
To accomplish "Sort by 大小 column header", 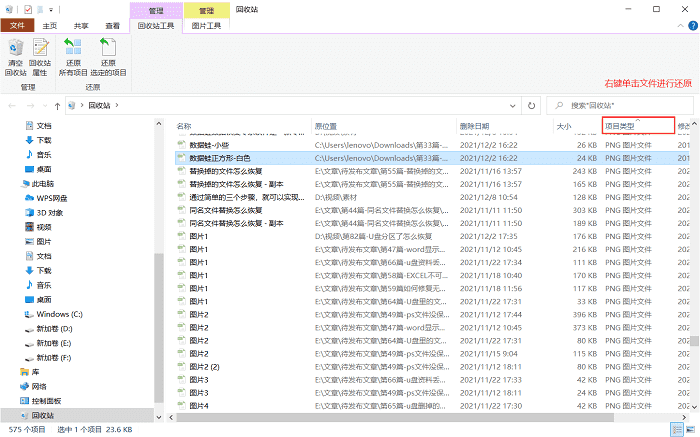I will tap(564, 126).
